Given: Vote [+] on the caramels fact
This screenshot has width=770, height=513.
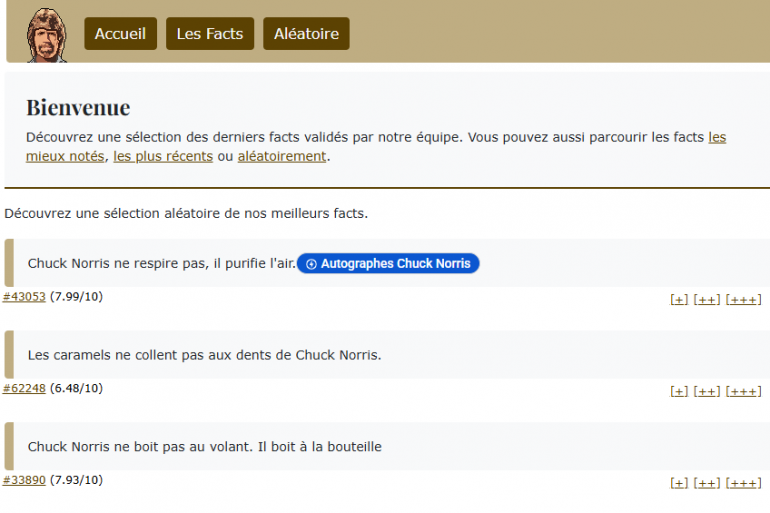Looking at the screenshot, I should pos(679,392).
